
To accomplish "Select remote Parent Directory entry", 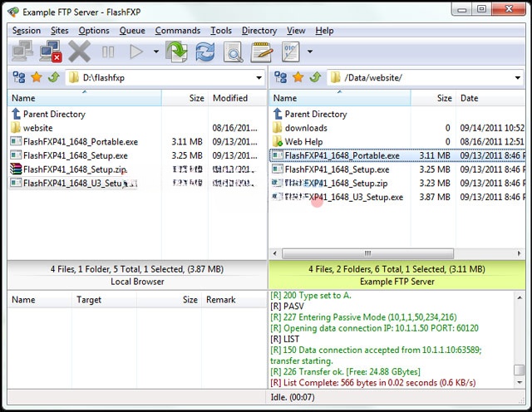I will click(310, 114).
